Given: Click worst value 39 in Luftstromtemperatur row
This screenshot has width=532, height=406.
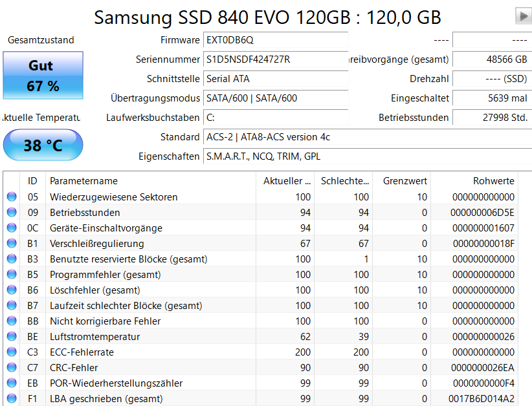Looking at the screenshot, I should point(363,337).
